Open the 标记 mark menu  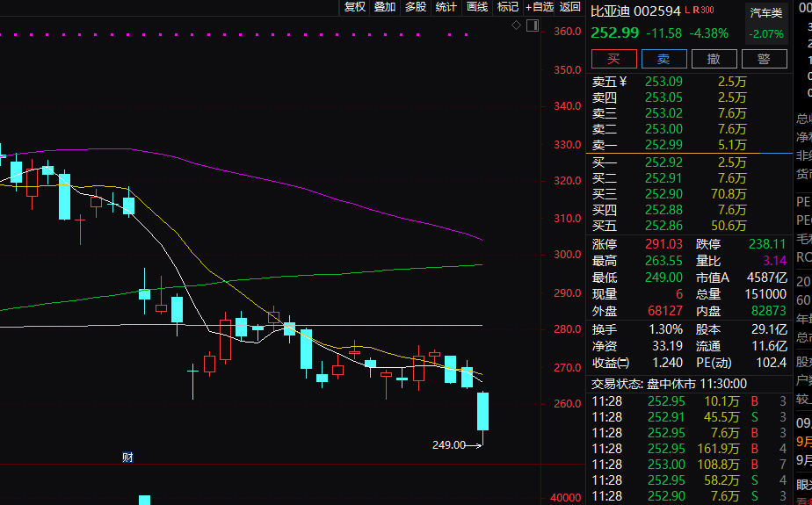(x=508, y=7)
